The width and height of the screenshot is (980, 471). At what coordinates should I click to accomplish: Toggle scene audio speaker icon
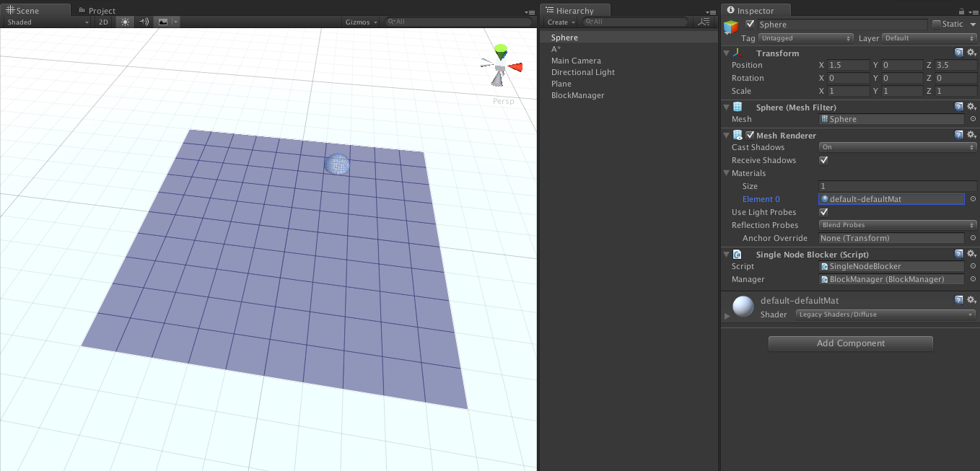[144, 22]
